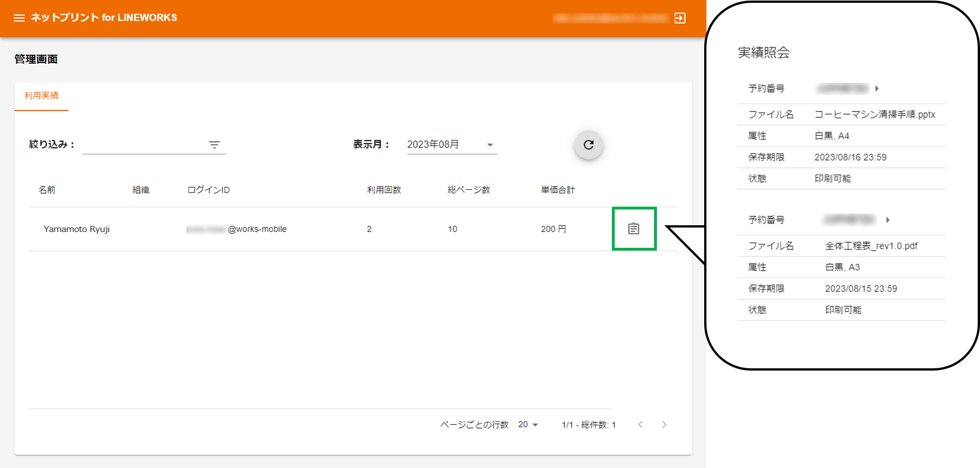The image size is (980, 468).
Task: Expand second 予約番号 arrow
Action: (x=888, y=220)
